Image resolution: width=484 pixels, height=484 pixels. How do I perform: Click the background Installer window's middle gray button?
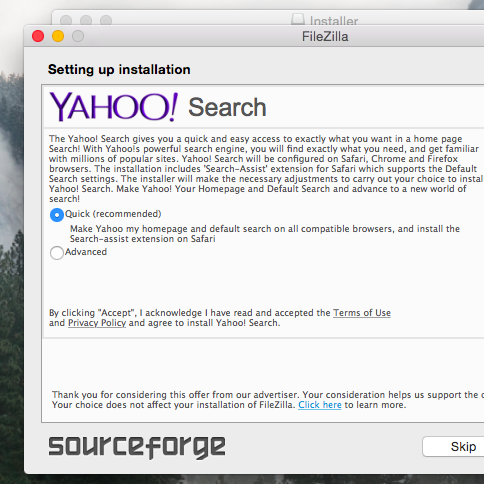86,20
